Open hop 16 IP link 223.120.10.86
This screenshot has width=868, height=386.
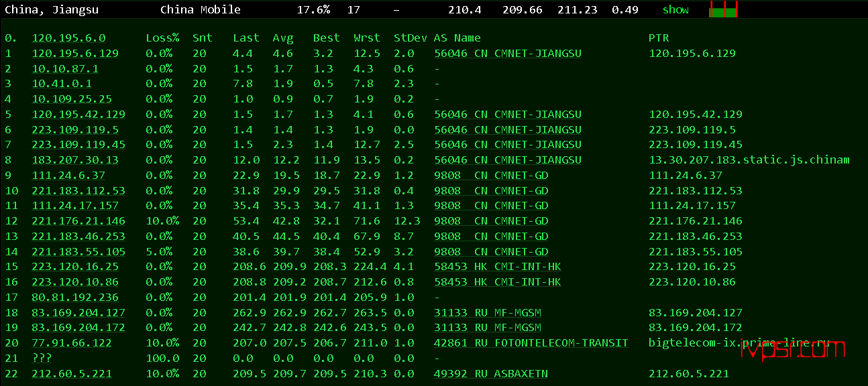(75, 282)
